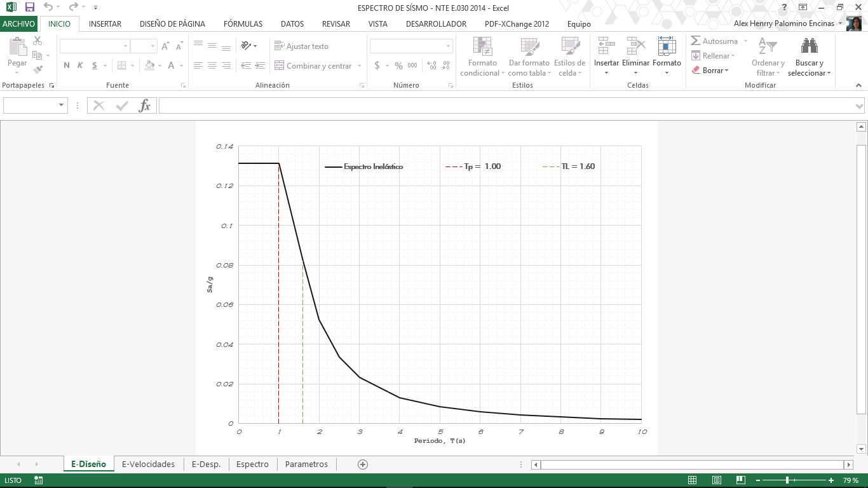Switch to page layout view in status bar
868x488 pixels.
coord(716,480)
